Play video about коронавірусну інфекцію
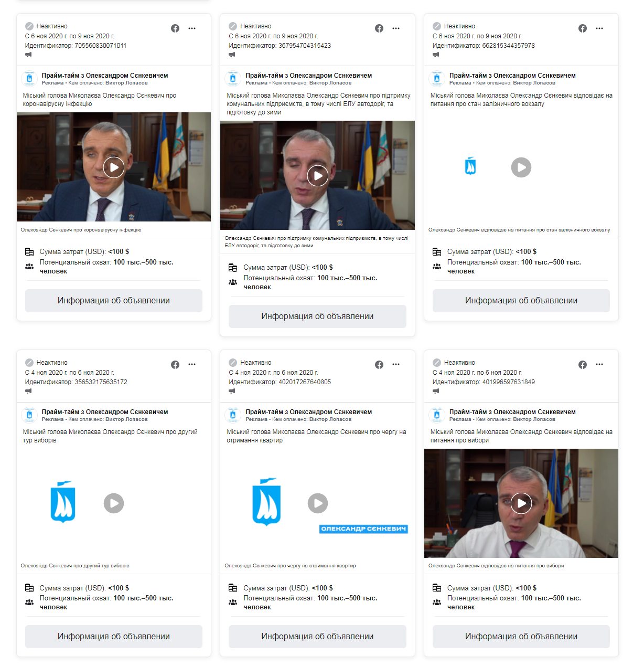Viewport: 644px width, 666px height. (x=114, y=167)
